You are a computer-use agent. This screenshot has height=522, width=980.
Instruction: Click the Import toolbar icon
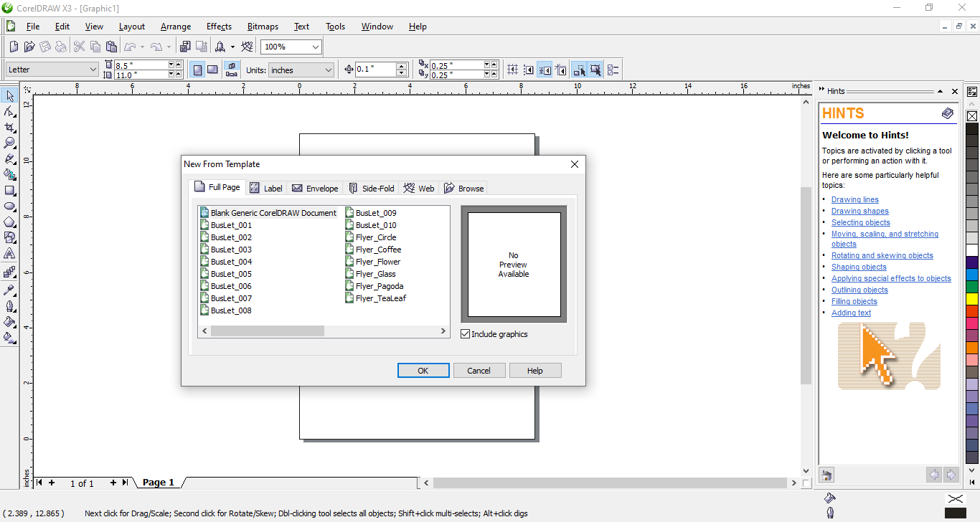click(185, 47)
